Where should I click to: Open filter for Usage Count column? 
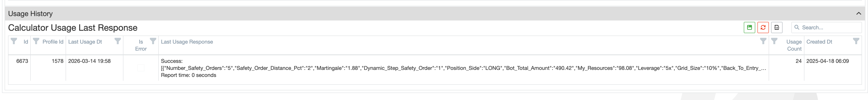pos(774,41)
